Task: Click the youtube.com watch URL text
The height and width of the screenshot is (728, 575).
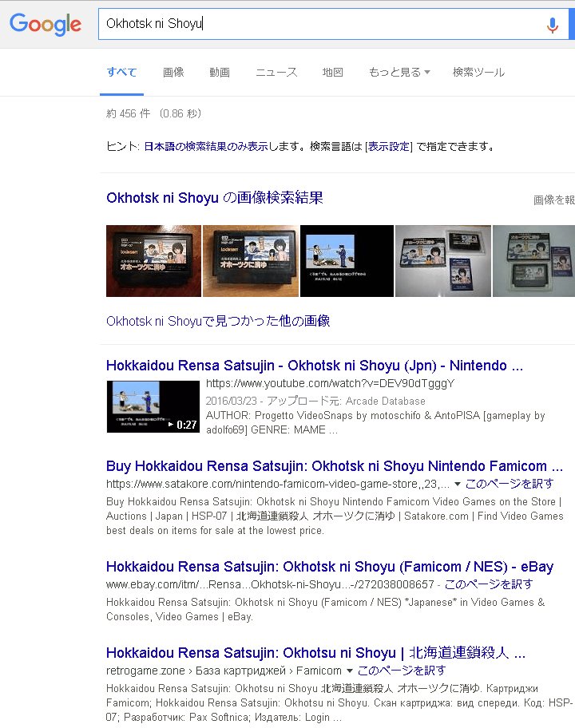Action: [x=331, y=383]
